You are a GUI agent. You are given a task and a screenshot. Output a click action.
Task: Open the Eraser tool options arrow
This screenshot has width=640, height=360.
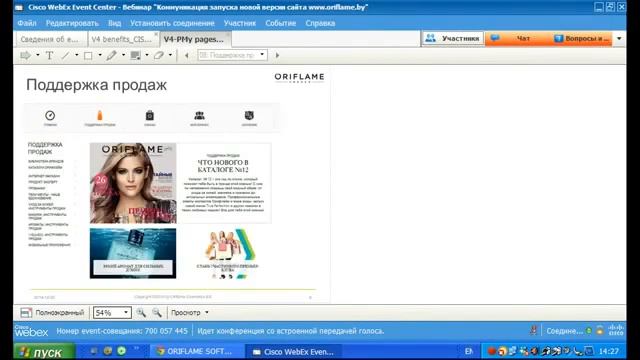[x=170, y=55]
